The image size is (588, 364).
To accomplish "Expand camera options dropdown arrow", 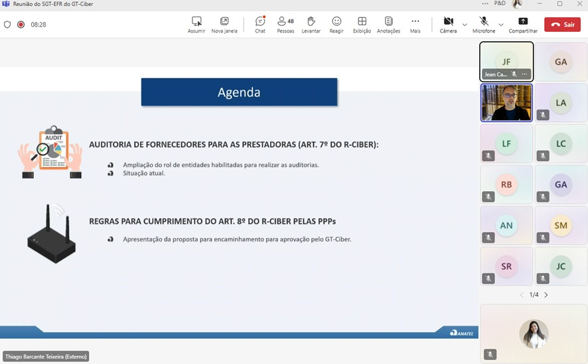I will (465, 25).
